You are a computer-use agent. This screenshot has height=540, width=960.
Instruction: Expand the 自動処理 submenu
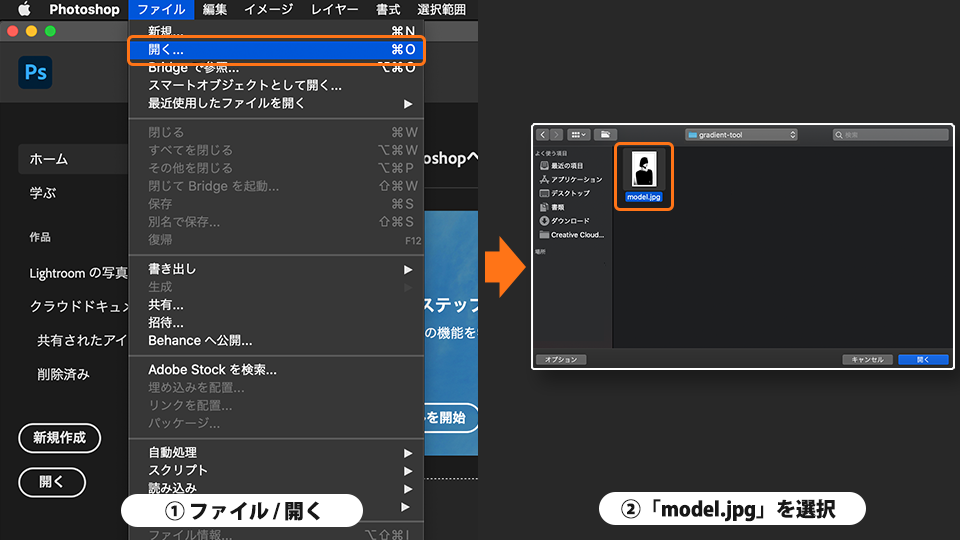[276, 452]
